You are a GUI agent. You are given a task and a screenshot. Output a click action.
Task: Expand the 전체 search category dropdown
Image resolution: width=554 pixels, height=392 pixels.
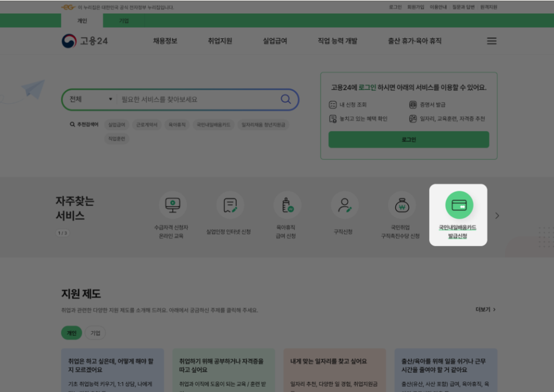click(x=91, y=99)
